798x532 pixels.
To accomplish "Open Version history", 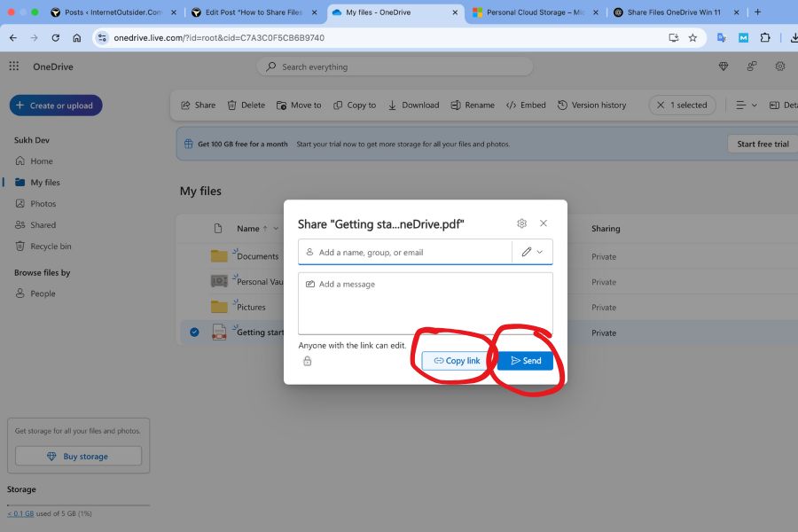I will 592,106.
